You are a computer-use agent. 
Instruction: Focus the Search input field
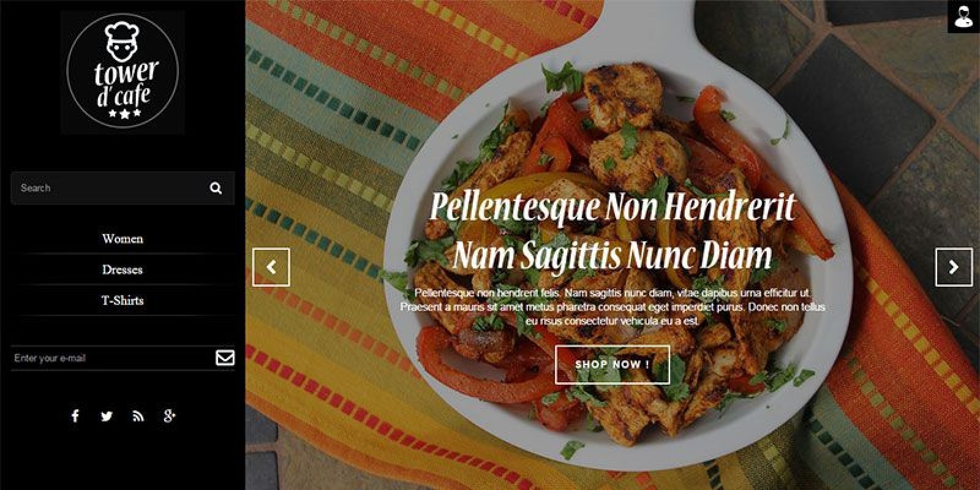click(x=110, y=188)
